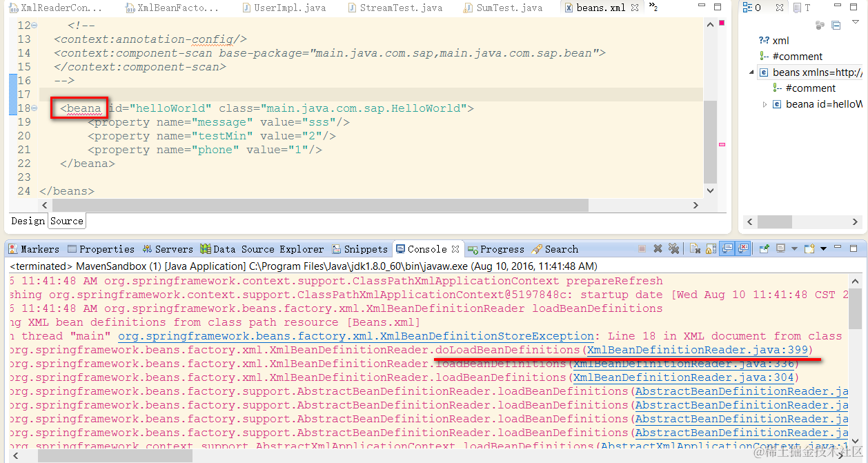Expand the beana id=helloWorld outline node
The image size is (868, 463).
(765, 104)
